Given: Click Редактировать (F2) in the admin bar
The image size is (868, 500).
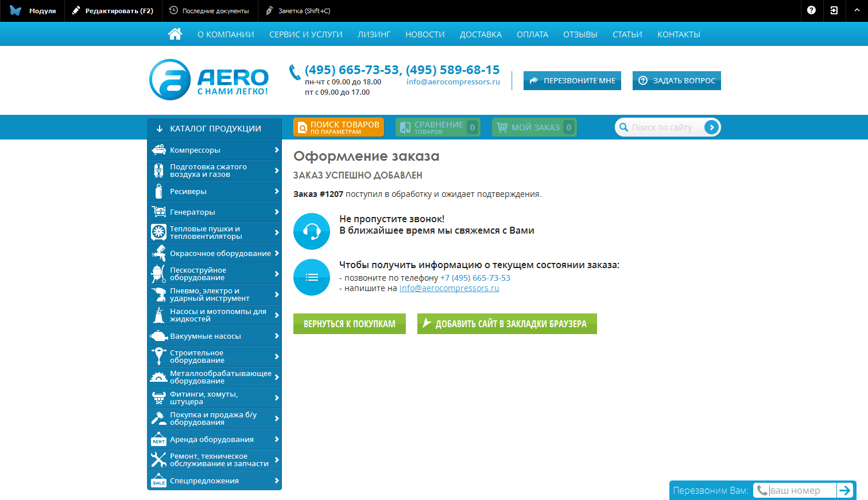Looking at the screenshot, I should [113, 11].
